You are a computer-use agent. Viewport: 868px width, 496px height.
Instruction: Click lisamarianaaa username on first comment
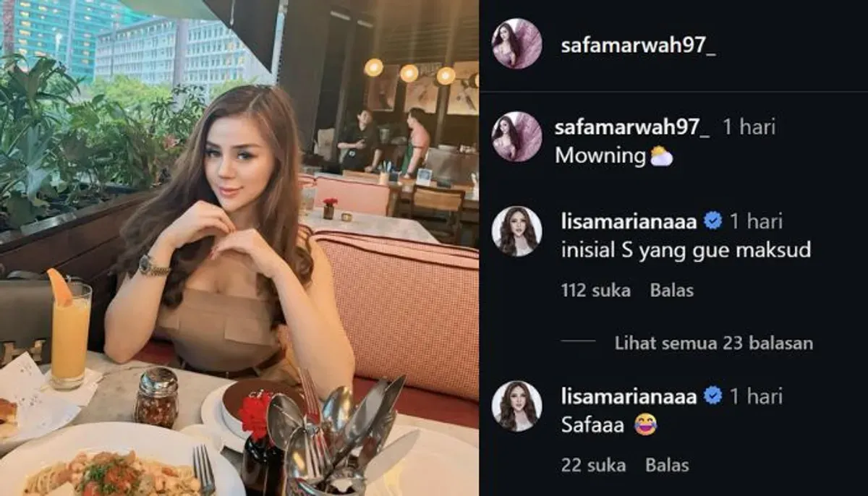[629, 221]
